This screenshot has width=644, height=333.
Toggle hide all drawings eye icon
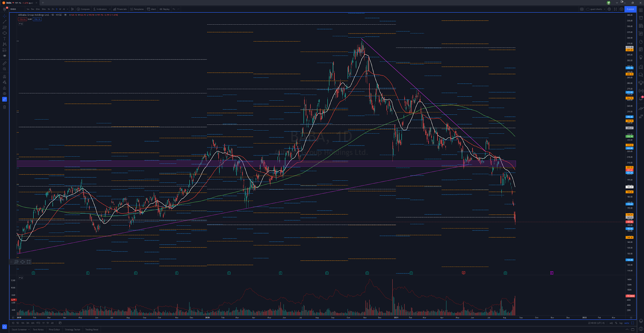click(x=4, y=93)
